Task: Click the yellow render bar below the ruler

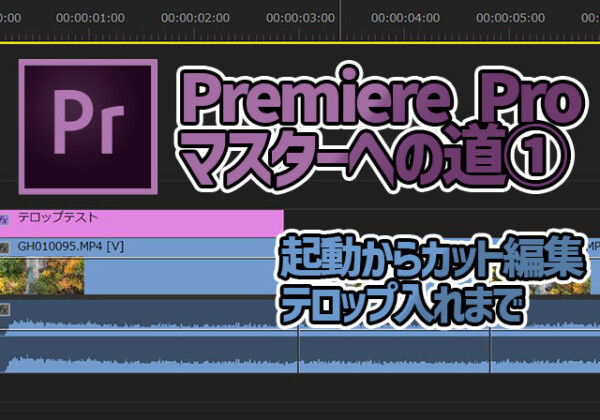Action: 300,42
